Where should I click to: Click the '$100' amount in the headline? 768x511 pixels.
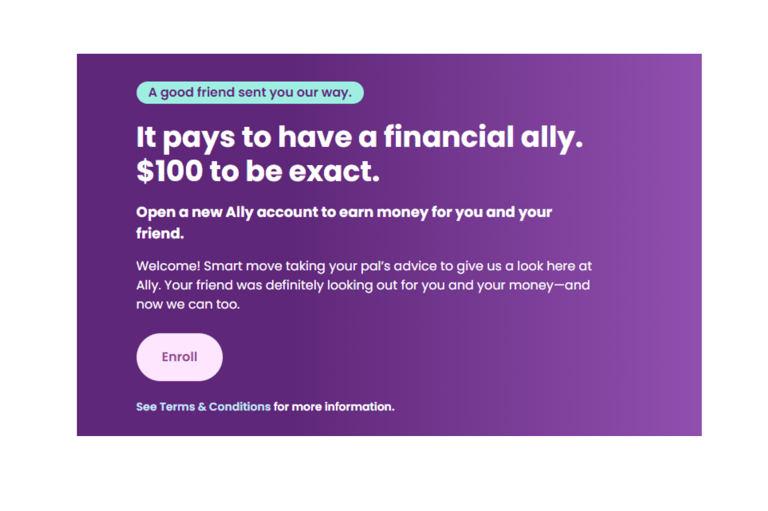(169, 171)
